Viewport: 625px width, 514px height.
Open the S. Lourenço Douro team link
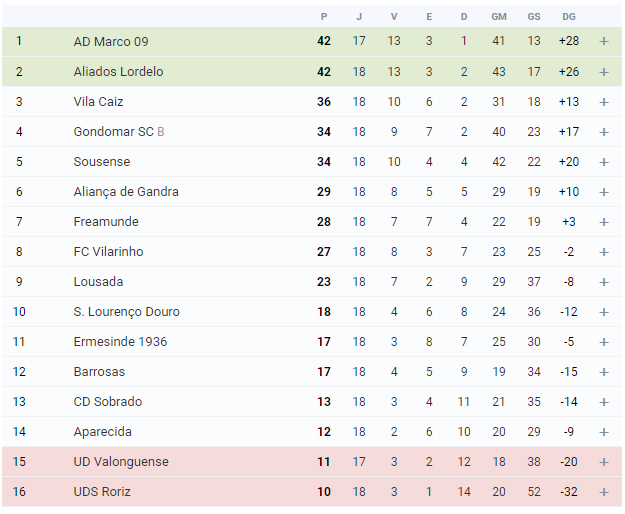126,312
